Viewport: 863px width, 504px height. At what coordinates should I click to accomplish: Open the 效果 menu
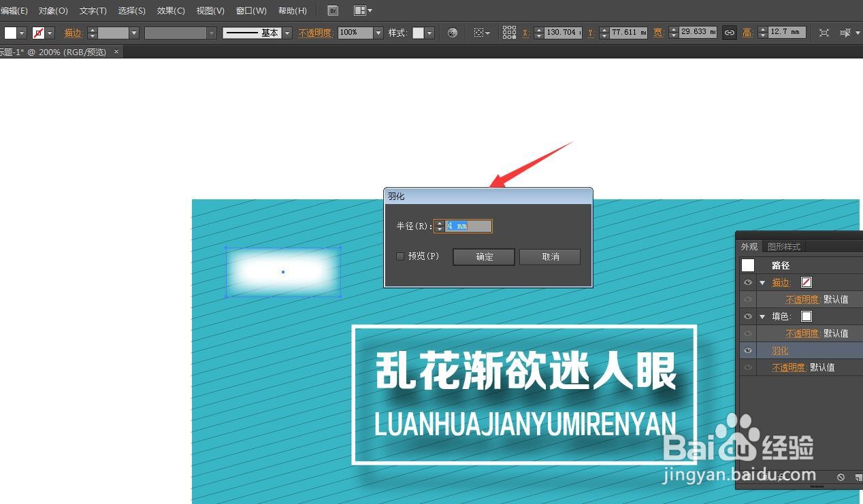tap(169, 10)
